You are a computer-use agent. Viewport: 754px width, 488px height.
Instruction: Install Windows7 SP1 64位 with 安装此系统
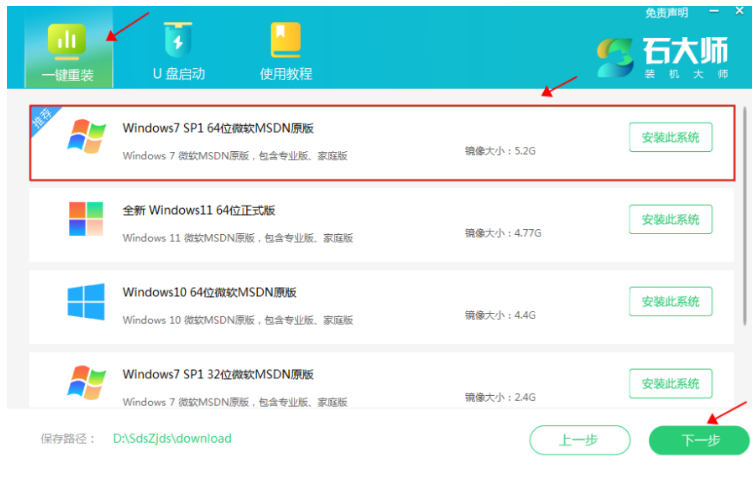click(670, 138)
